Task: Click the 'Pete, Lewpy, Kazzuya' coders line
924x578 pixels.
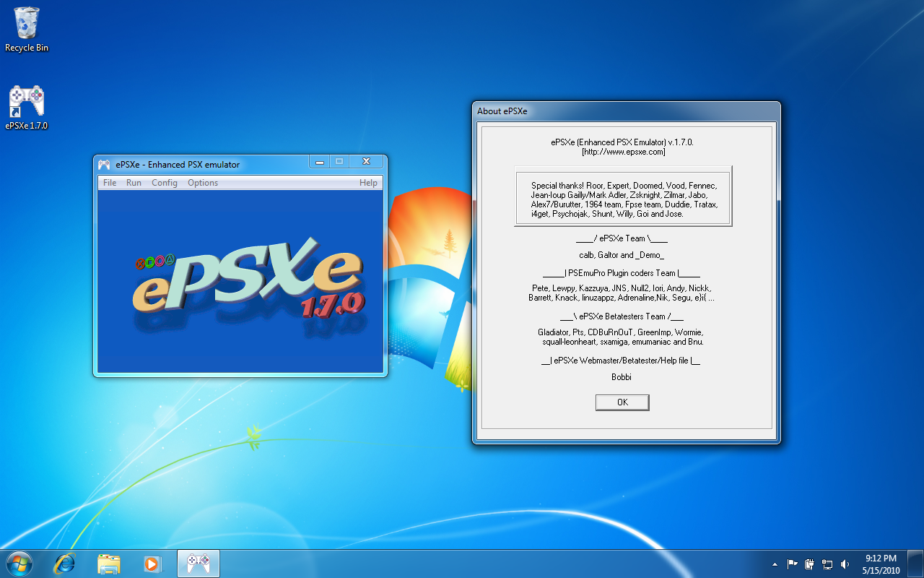Action: (622, 288)
